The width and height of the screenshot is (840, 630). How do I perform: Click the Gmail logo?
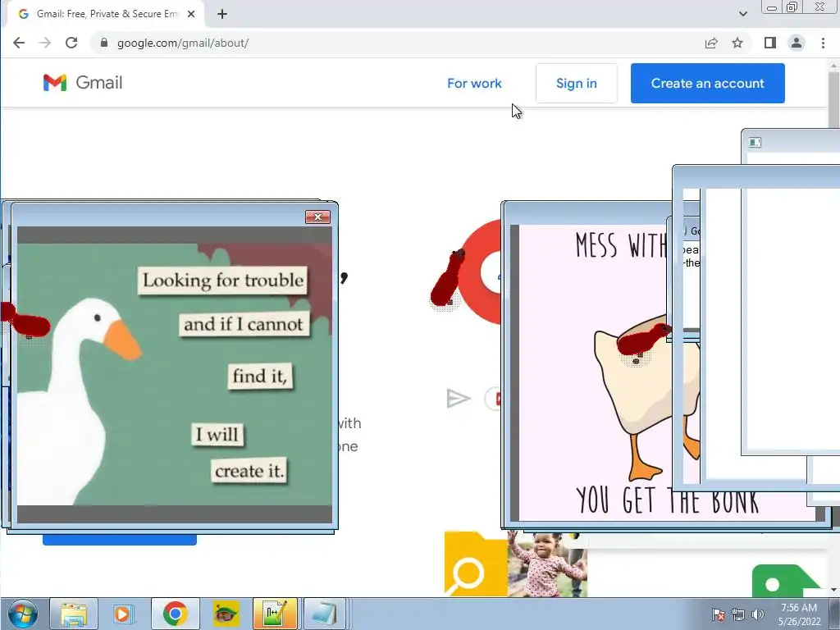83,83
